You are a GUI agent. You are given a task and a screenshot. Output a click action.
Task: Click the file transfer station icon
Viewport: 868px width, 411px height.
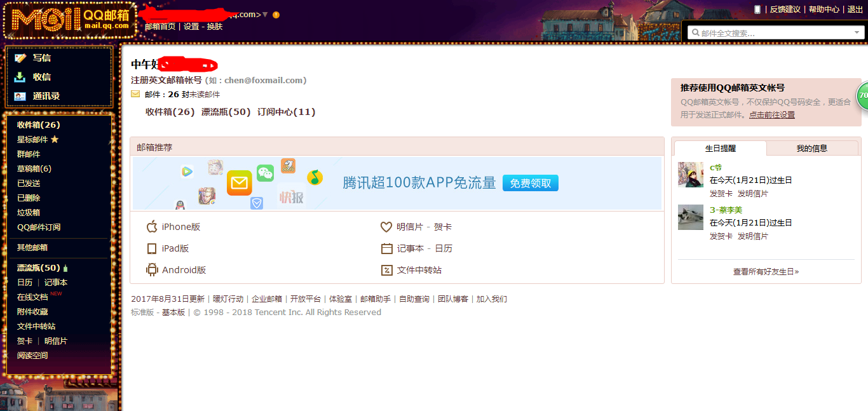point(386,270)
